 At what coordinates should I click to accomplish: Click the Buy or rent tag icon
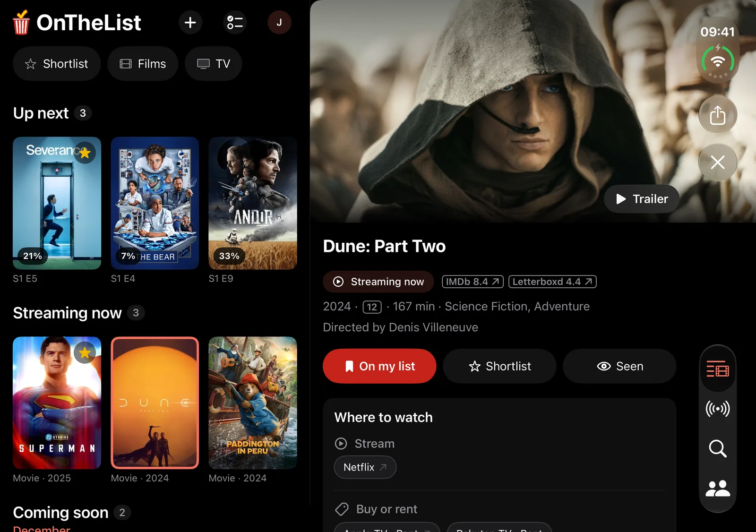coord(342,509)
